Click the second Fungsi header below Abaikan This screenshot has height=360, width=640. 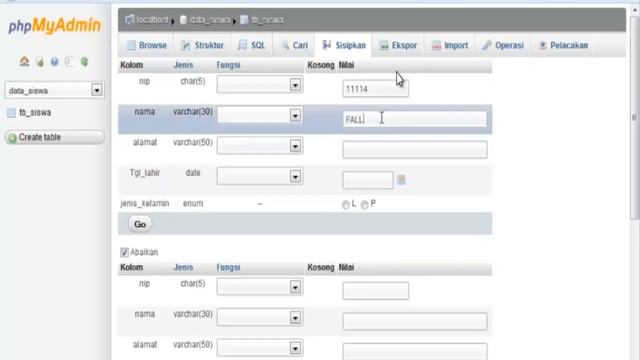[228, 268]
